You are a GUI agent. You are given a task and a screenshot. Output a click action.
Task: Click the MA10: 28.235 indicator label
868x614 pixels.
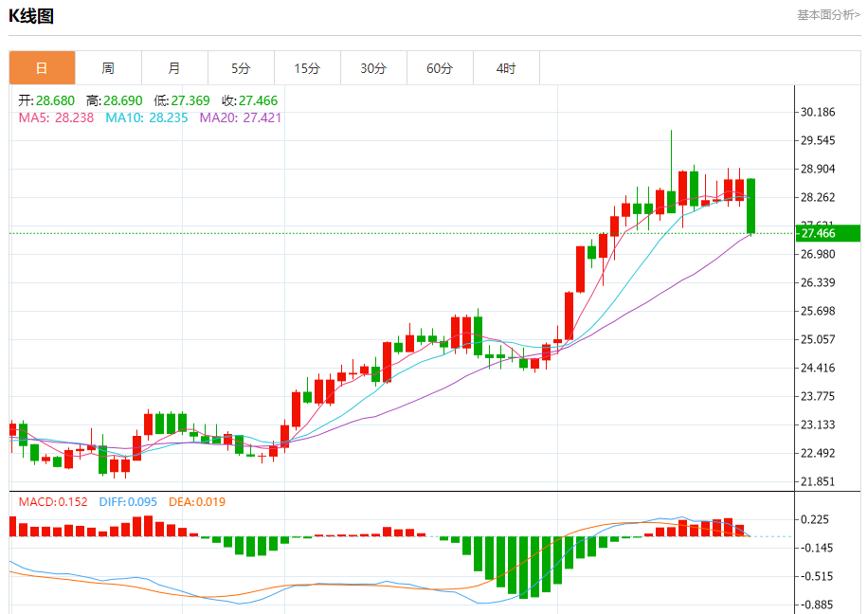[147, 117]
